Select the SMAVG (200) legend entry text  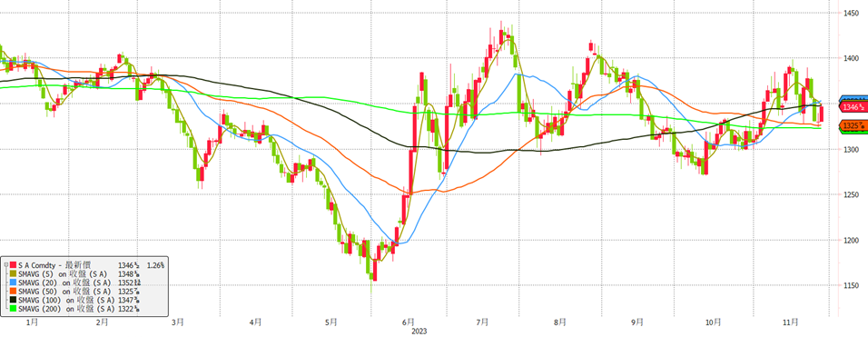[66, 309]
